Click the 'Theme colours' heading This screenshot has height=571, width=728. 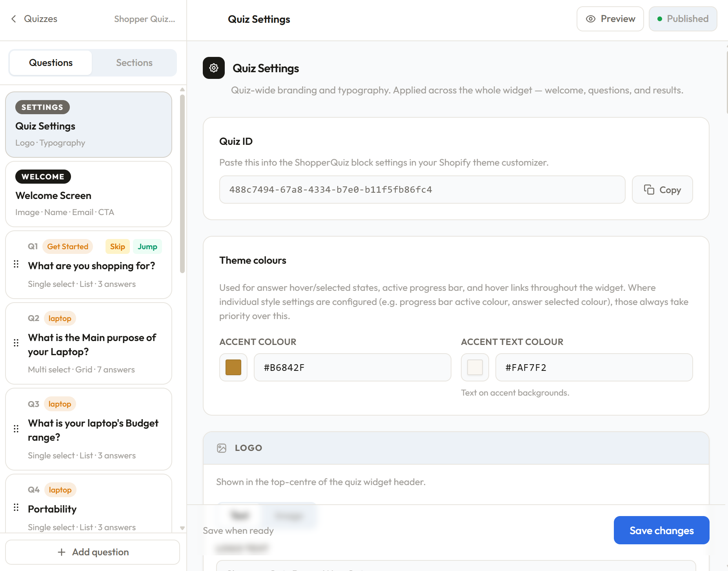pyautogui.click(x=253, y=260)
